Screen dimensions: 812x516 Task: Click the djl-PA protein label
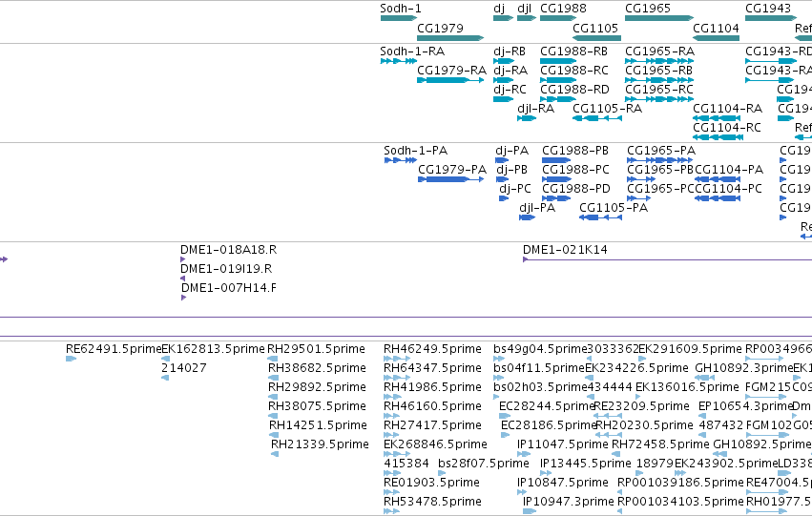click(x=537, y=208)
